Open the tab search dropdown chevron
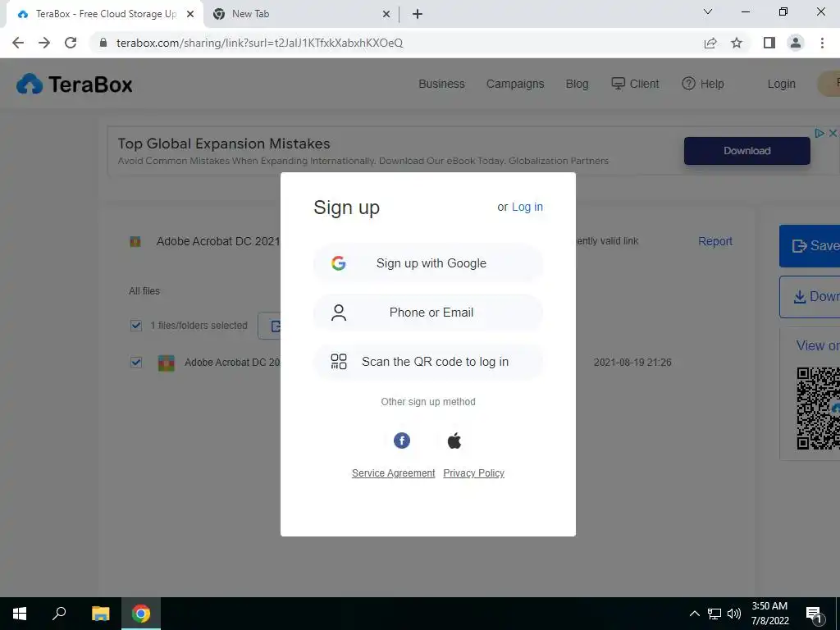This screenshot has height=630, width=840. [708, 11]
